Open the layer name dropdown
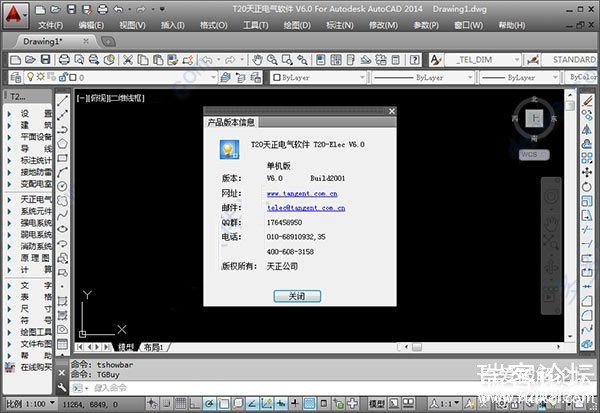The image size is (600, 413). [214, 78]
